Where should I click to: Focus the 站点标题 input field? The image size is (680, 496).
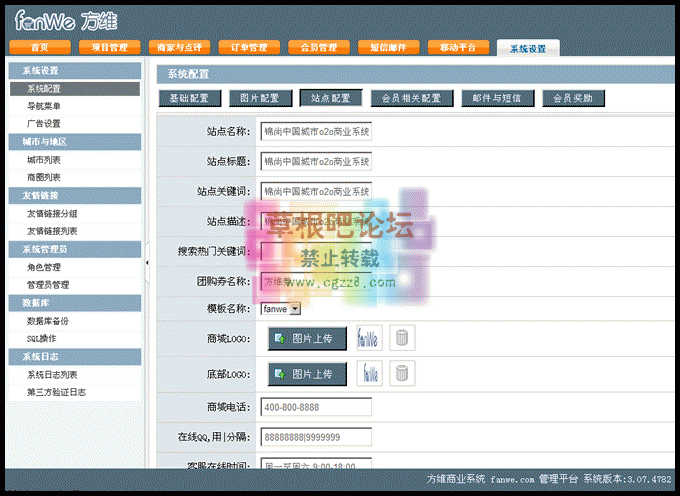316,161
